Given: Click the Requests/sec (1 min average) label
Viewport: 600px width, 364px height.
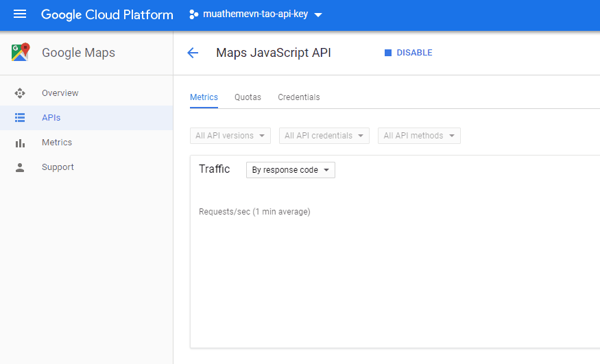Looking at the screenshot, I should tap(254, 212).
